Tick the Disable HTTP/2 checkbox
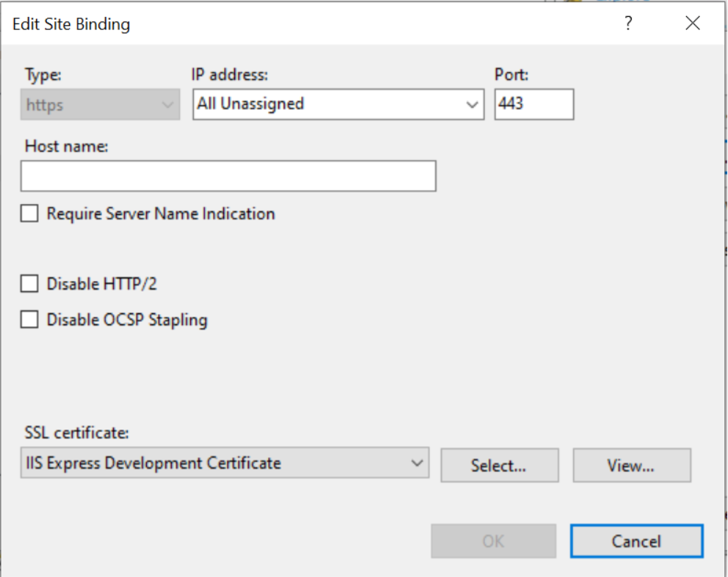This screenshot has height=577, width=728. (x=29, y=283)
